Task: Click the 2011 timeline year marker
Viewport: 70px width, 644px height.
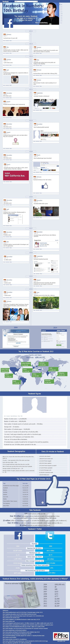Action: pos(31,89)
